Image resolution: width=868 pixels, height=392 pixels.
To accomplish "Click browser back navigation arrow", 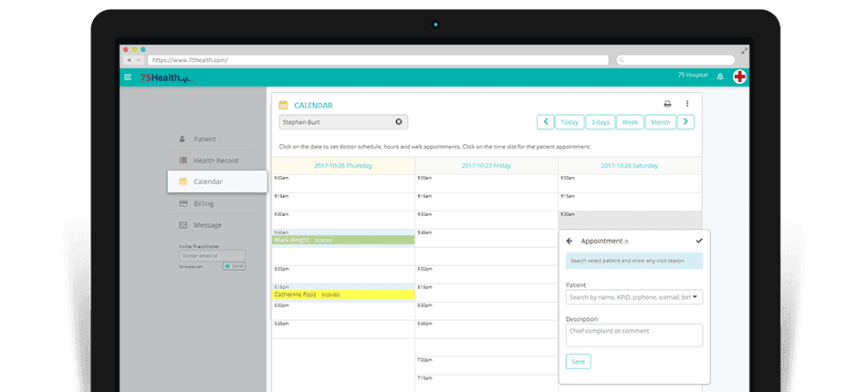I will pos(129,60).
